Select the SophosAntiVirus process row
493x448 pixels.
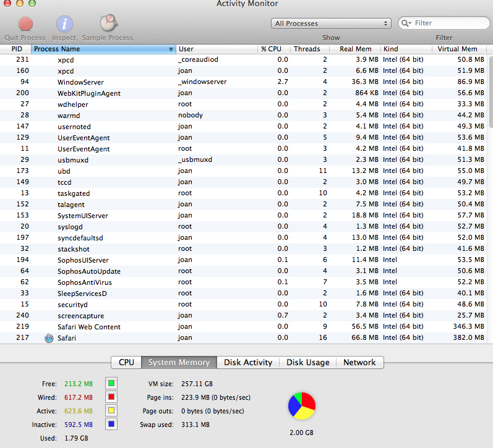244,282
